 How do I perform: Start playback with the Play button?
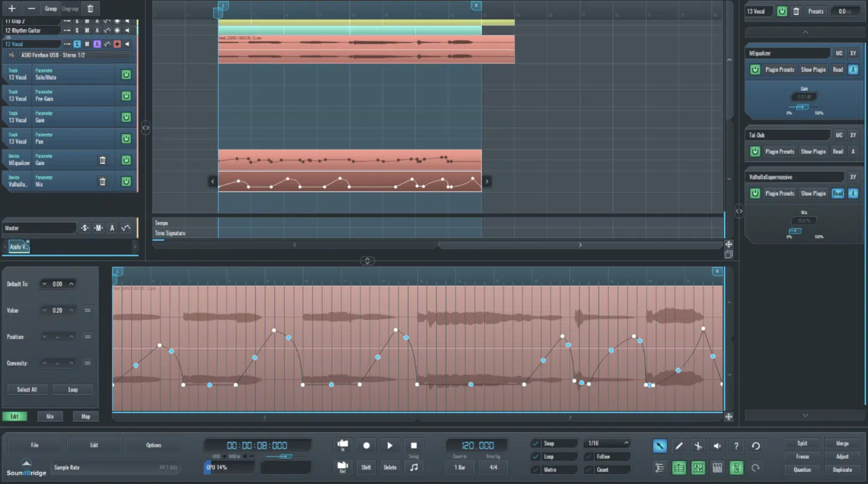pyautogui.click(x=390, y=446)
